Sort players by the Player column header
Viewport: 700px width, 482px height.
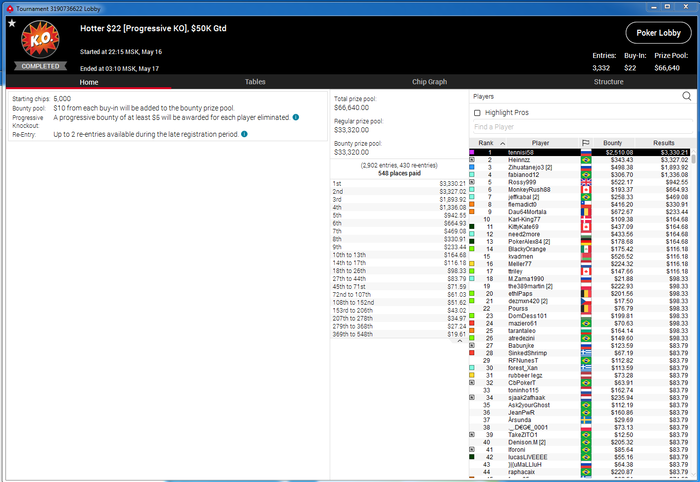point(540,143)
